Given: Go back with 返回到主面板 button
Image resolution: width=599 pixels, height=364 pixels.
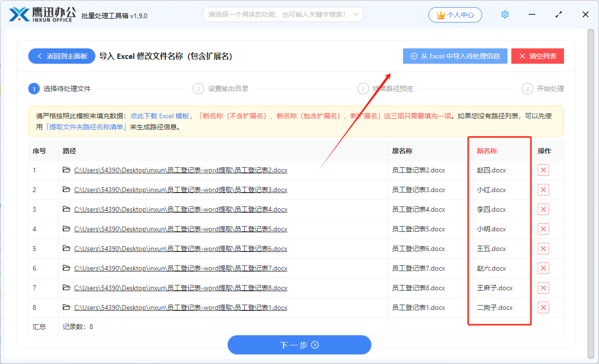Looking at the screenshot, I should click(x=62, y=56).
